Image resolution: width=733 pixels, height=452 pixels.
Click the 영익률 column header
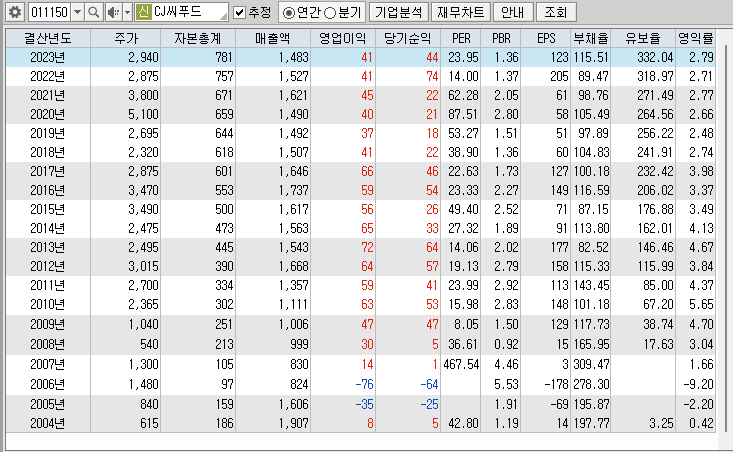696,38
